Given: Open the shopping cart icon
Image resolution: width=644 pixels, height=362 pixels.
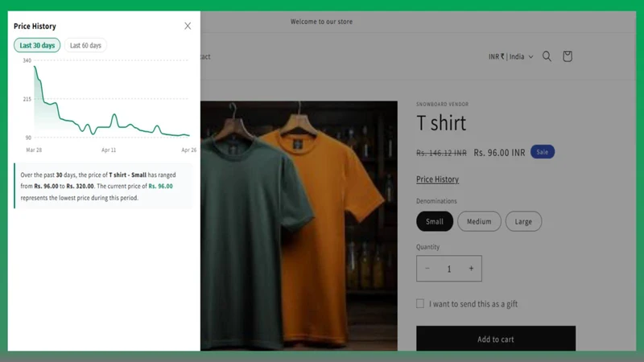Looking at the screenshot, I should pyautogui.click(x=568, y=56).
